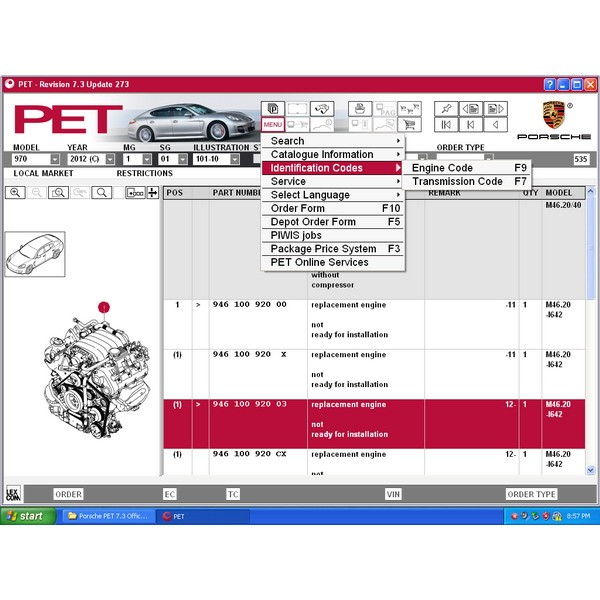600x600 pixels.
Task: Click the single shopping cart icon
Action: click(409, 124)
